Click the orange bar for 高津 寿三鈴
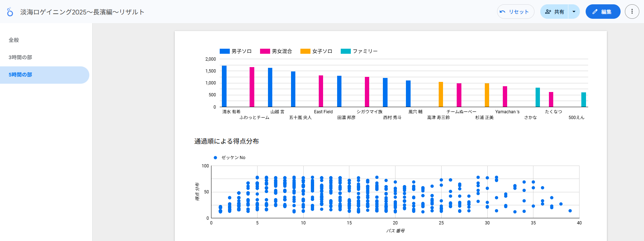This screenshot has width=644, height=241. pos(440,95)
